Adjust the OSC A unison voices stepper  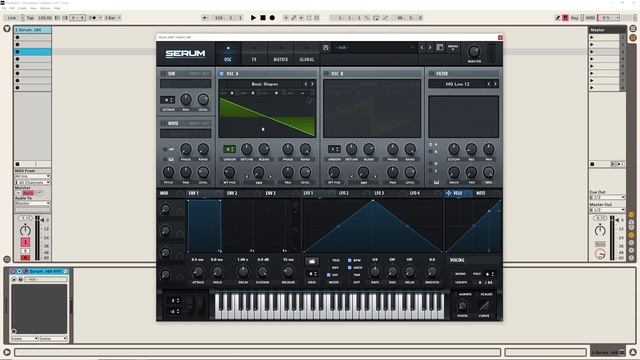coord(229,149)
